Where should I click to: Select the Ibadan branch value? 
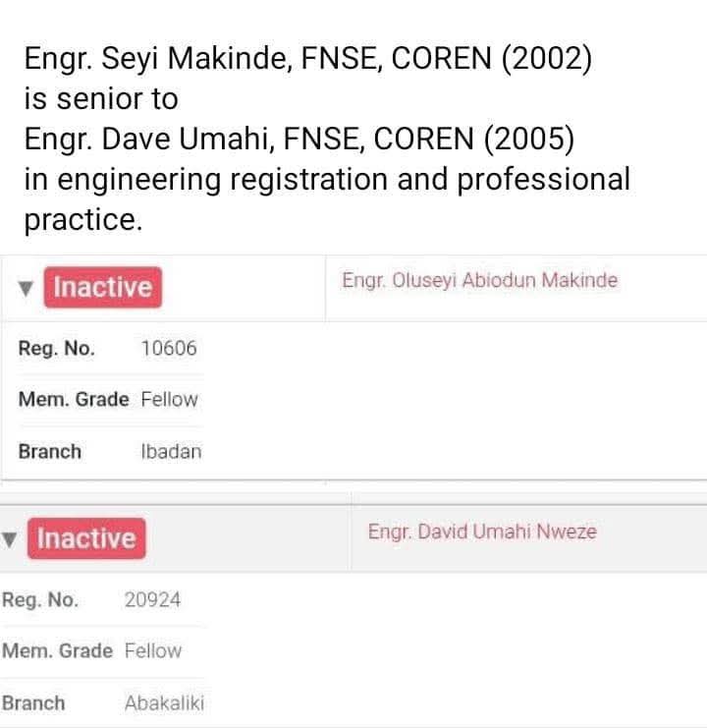(x=171, y=452)
